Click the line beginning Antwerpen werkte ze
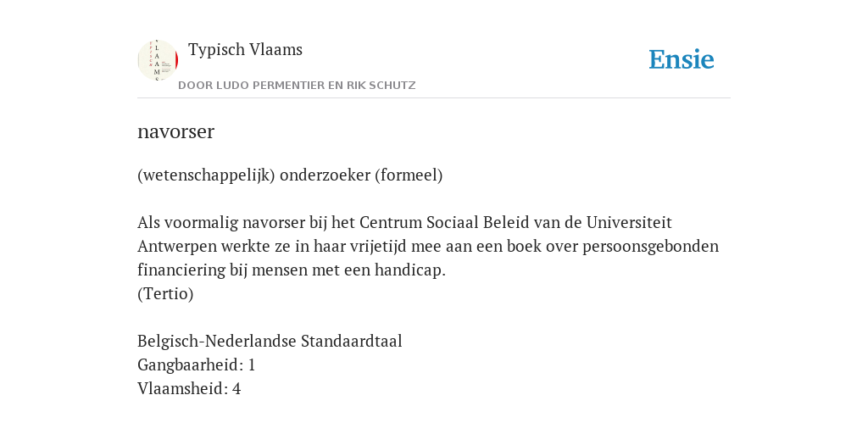 click(428, 247)
